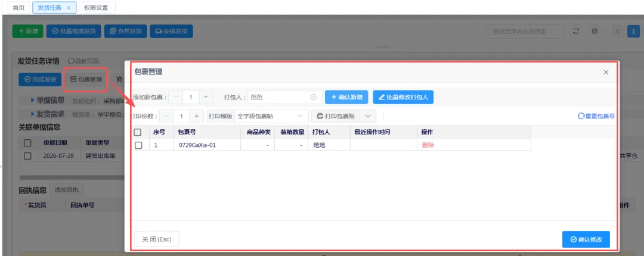Open the 打印模版 dropdown
Screen dimensions: 644x256
point(271,116)
